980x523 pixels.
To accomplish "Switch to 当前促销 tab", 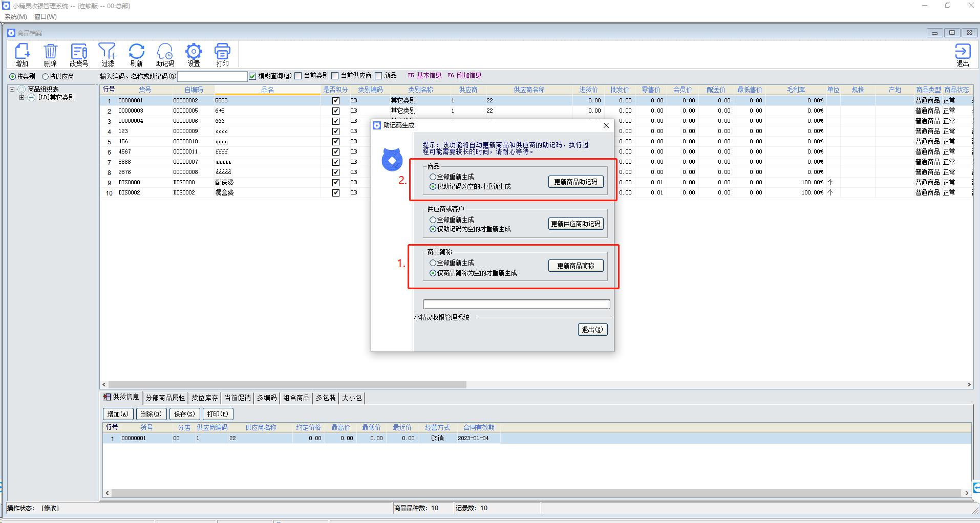I will pos(238,398).
